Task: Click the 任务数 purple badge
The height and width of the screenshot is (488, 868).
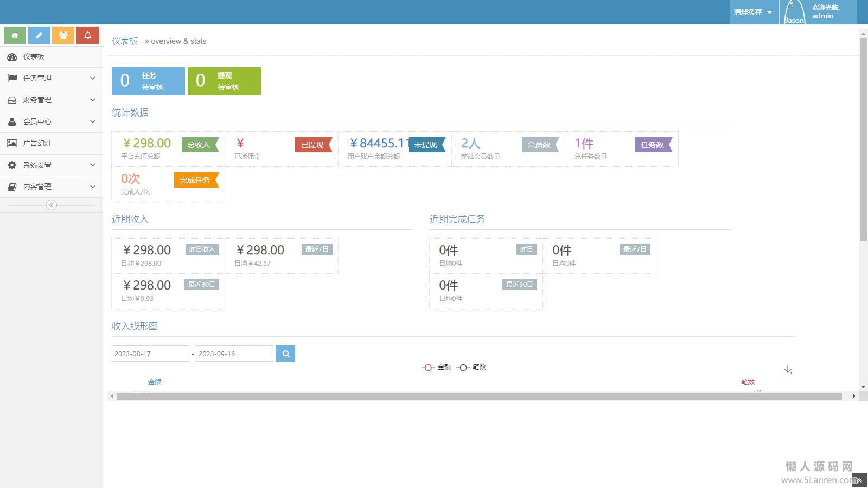Action: [654, 145]
